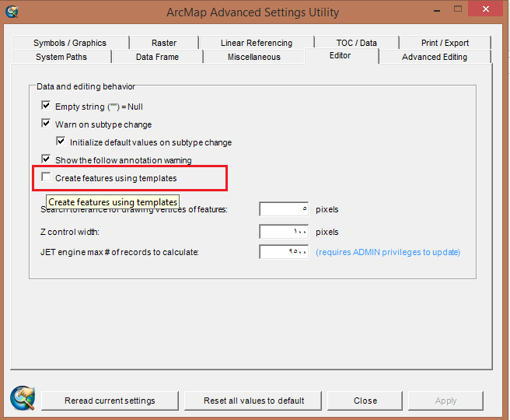Uncheck Show the follow annotation warning

point(46,159)
